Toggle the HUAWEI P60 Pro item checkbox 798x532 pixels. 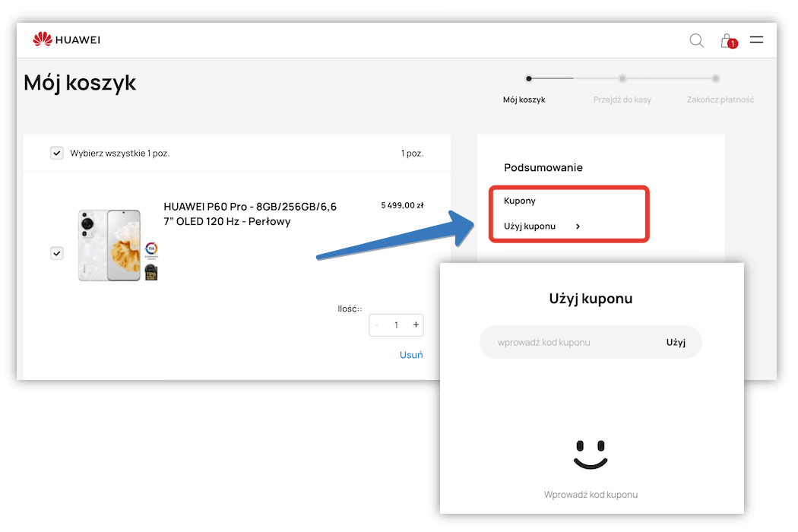pos(56,253)
